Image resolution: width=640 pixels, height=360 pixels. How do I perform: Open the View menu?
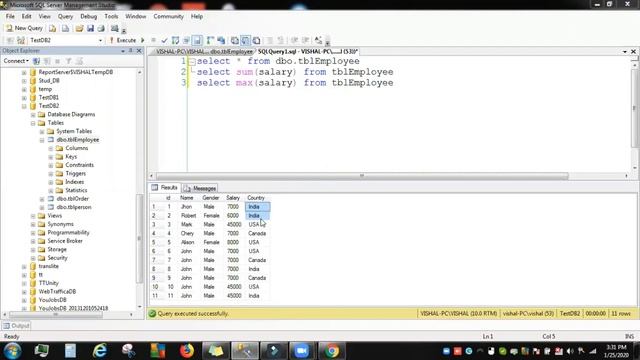[44, 16]
